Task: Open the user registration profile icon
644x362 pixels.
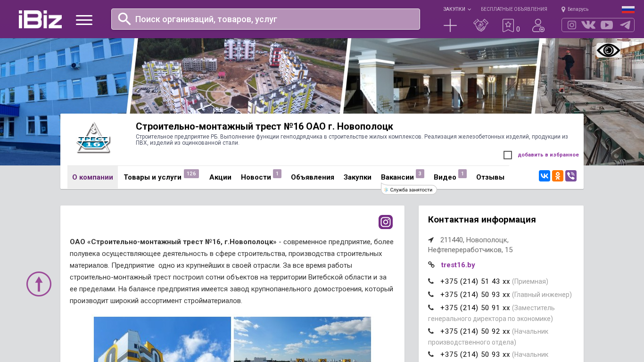Action: point(538,25)
